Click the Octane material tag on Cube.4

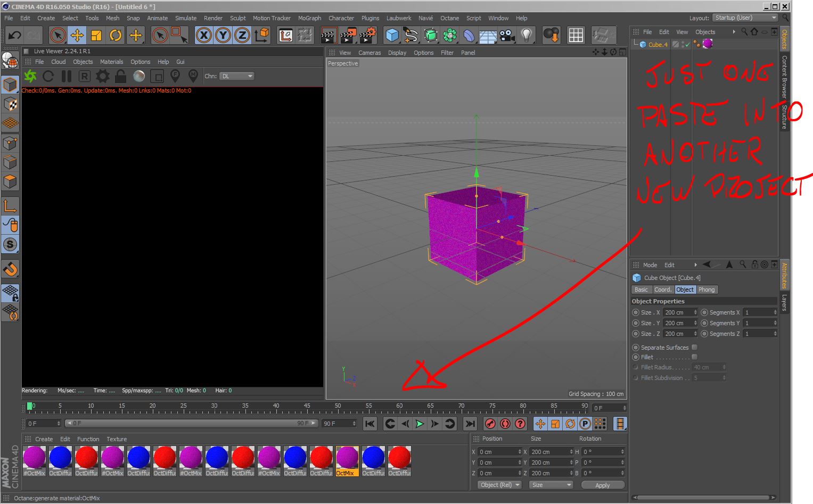(x=708, y=44)
